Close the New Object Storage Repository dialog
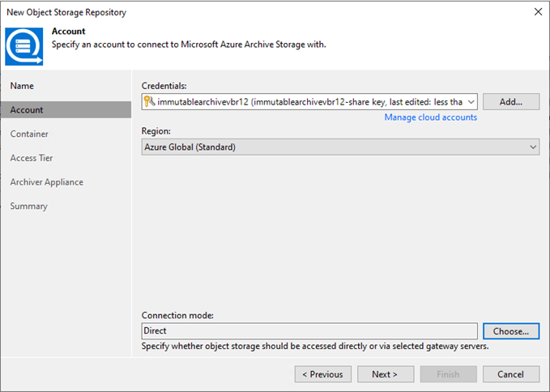 coord(538,12)
